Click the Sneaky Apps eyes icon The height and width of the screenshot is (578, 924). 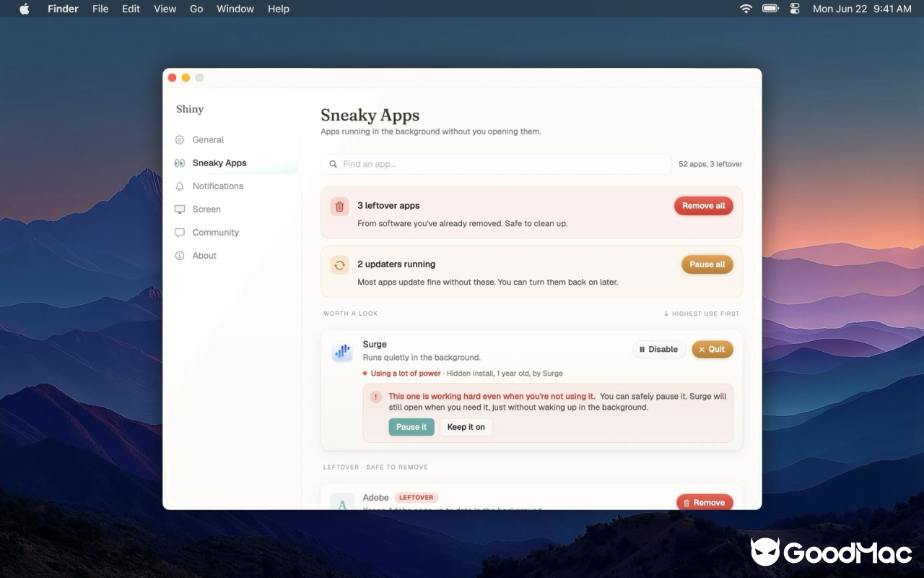tap(180, 163)
